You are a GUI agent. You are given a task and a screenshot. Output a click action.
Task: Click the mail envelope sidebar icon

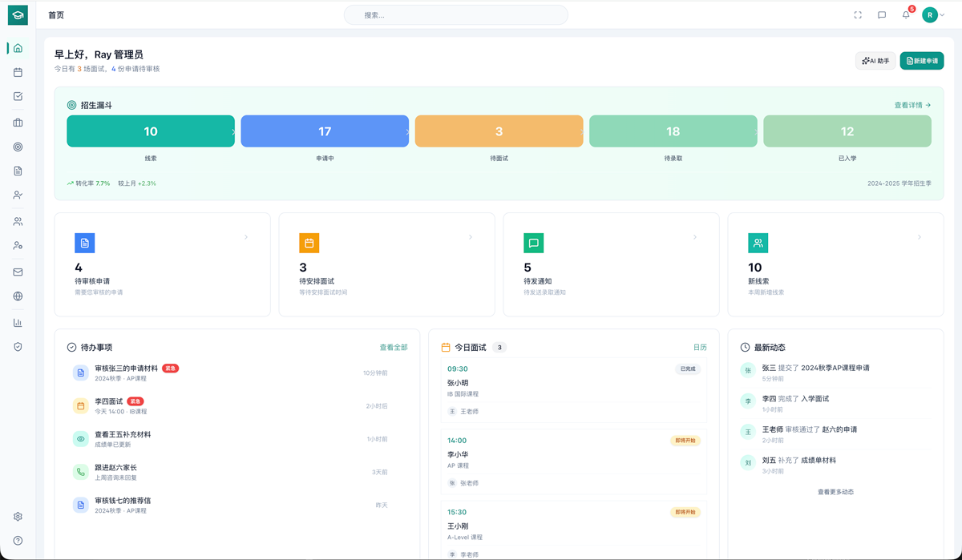point(18,272)
